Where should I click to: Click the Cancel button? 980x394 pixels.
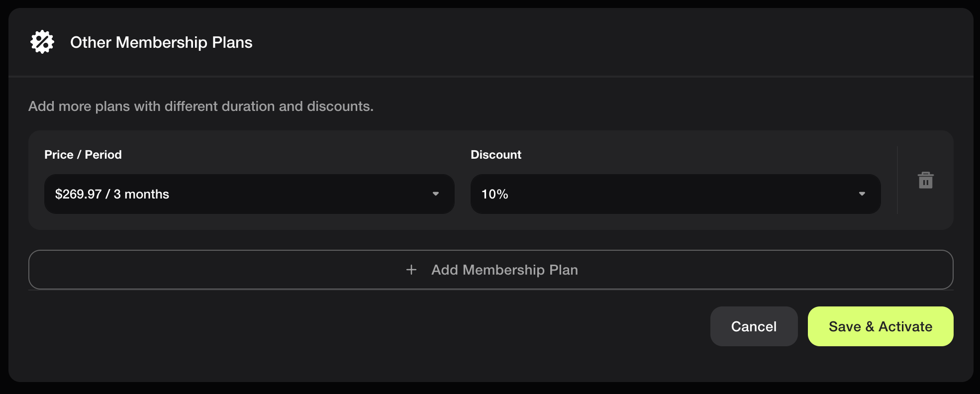(753, 326)
